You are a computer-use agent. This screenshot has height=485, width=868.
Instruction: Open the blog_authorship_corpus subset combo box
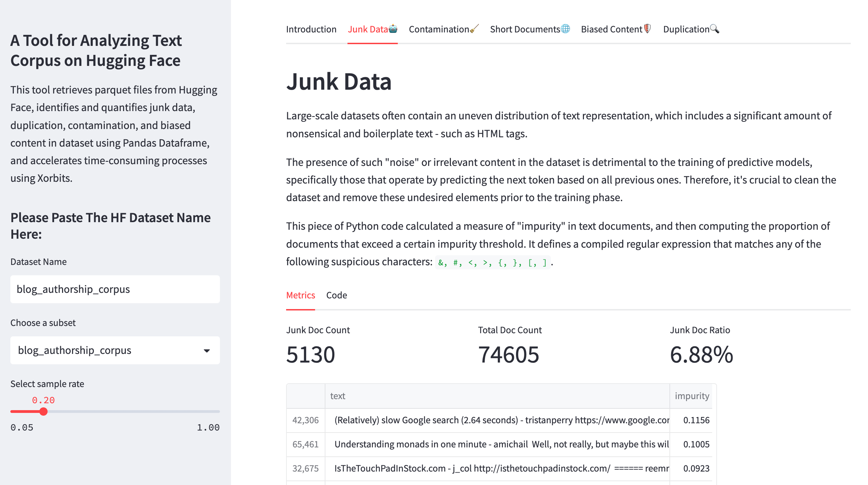pos(103,350)
